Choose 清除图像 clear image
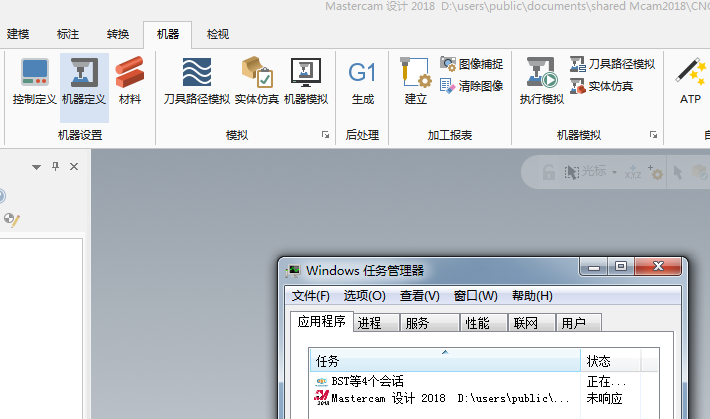Screen dimensions: 710x419 (x=472, y=86)
